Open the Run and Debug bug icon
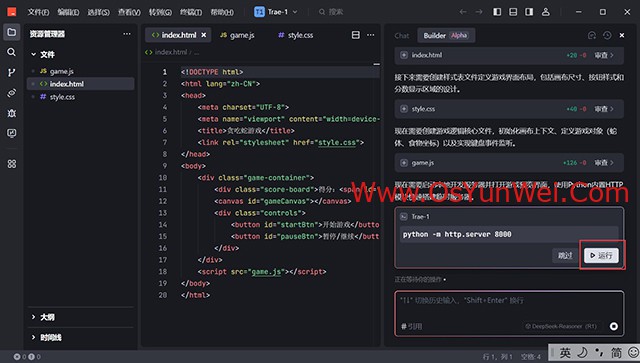 11,113
